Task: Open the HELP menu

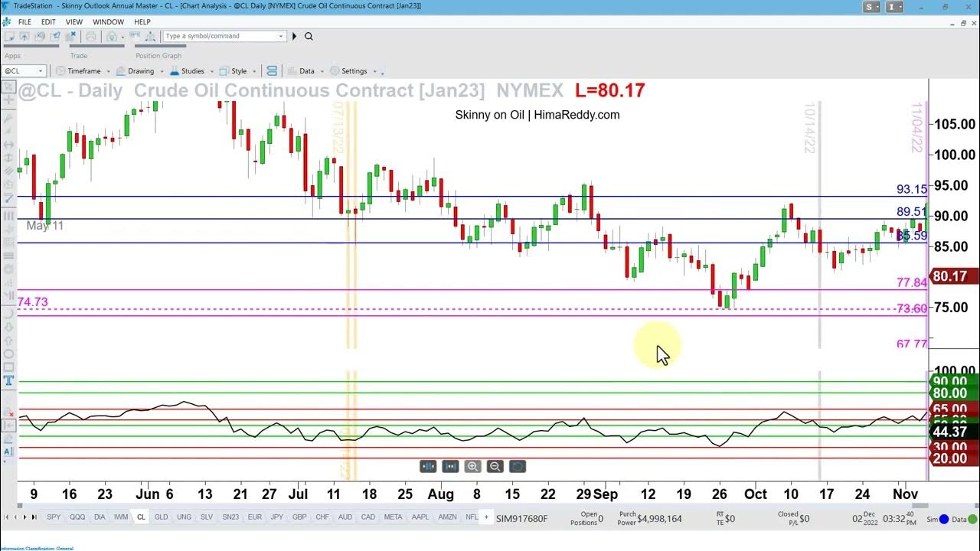Action: pos(142,22)
